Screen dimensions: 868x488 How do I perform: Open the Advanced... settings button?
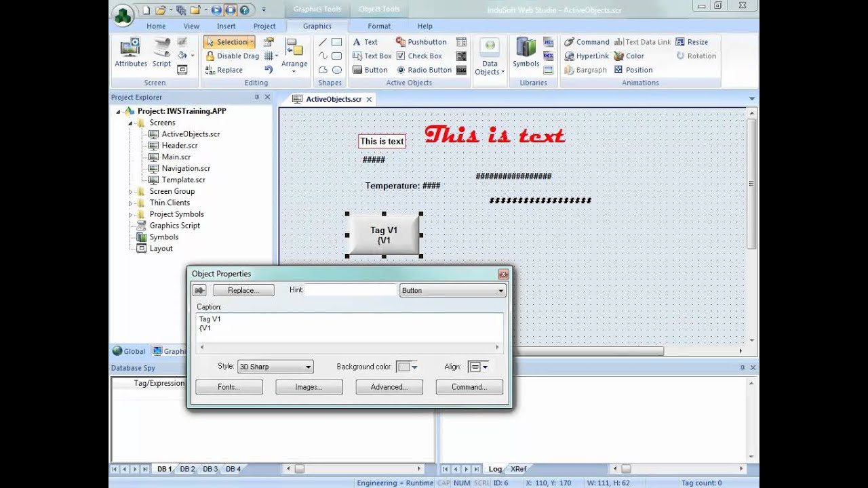(389, 387)
